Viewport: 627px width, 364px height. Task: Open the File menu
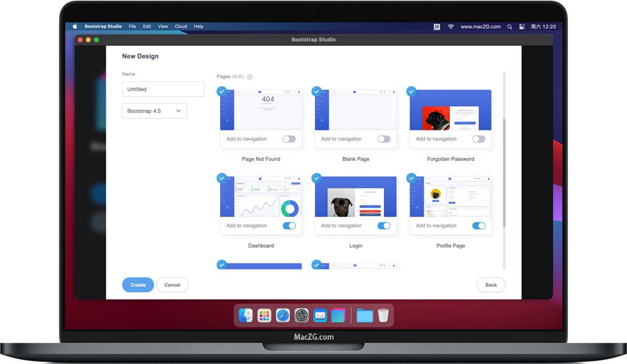(132, 27)
